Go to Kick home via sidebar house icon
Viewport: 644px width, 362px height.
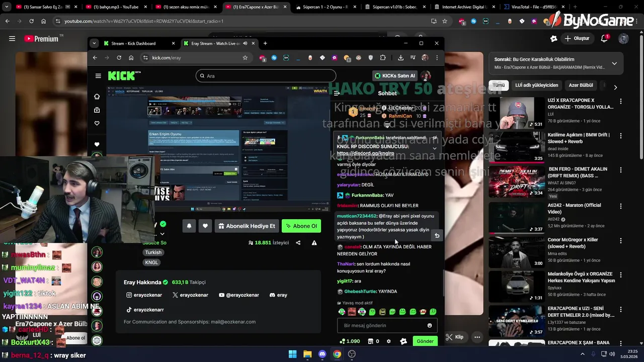click(x=97, y=97)
